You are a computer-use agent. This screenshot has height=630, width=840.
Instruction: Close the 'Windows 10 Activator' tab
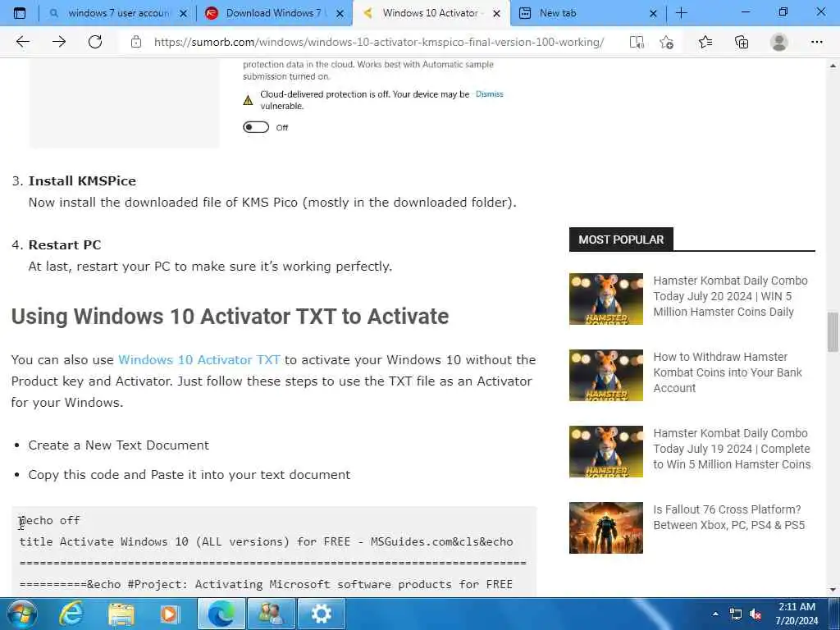point(496,13)
